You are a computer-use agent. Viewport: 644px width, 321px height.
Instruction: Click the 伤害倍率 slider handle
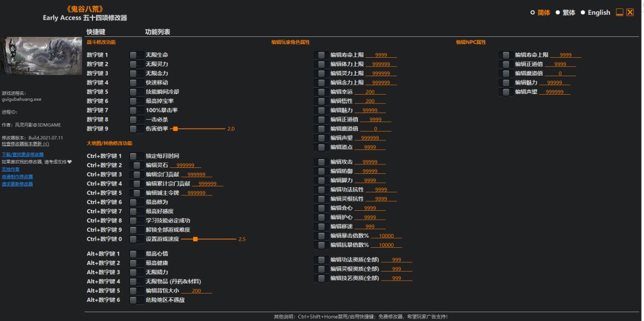click(x=175, y=129)
